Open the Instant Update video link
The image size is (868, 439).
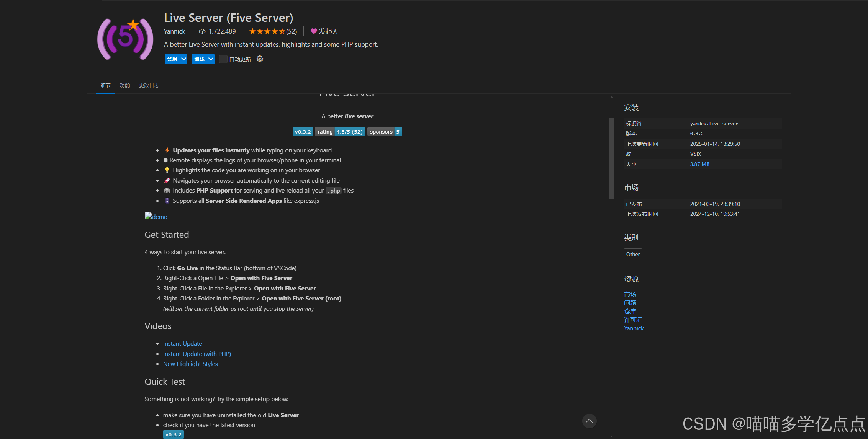[182, 343]
